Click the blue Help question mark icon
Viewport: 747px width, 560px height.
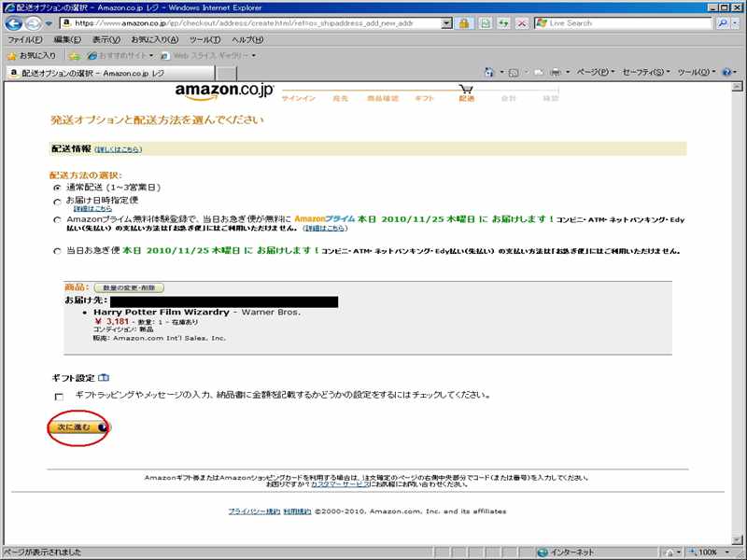click(x=726, y=73)
